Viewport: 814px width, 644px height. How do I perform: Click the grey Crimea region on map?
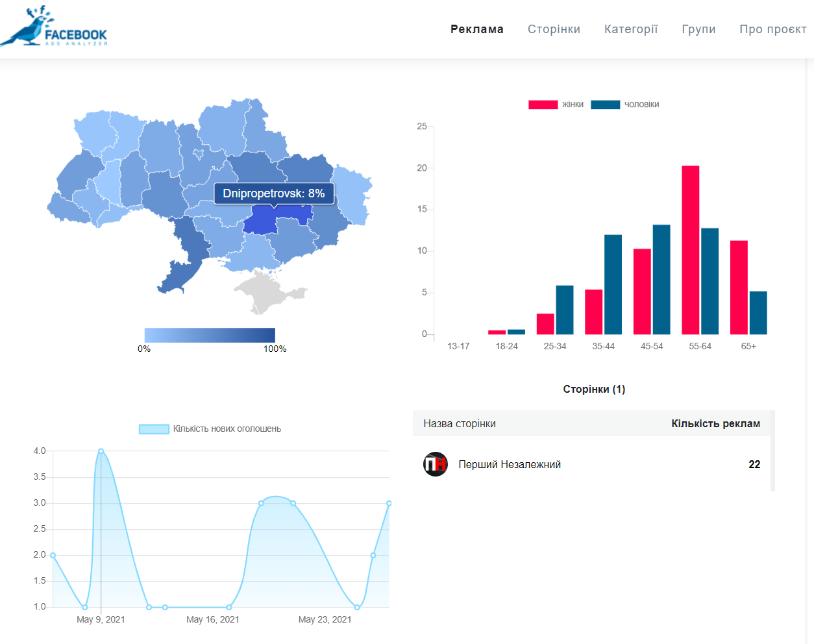tap(265, 292)
